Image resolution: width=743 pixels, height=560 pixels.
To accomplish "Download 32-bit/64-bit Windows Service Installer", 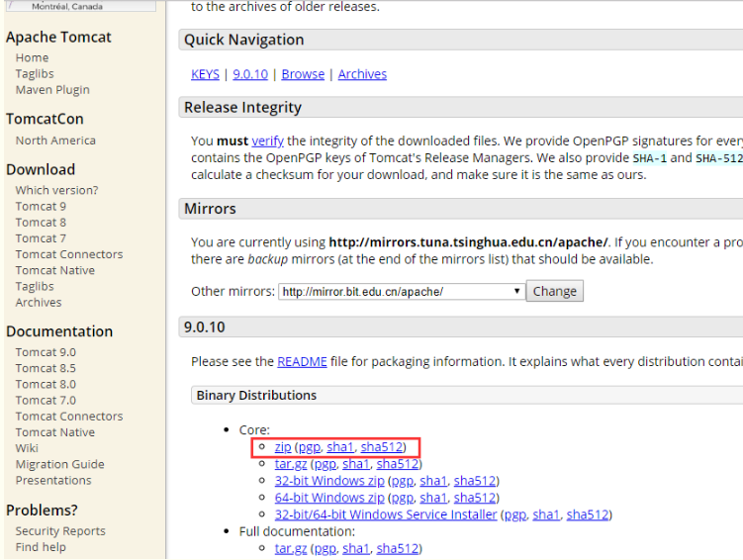I will (386, 514).
